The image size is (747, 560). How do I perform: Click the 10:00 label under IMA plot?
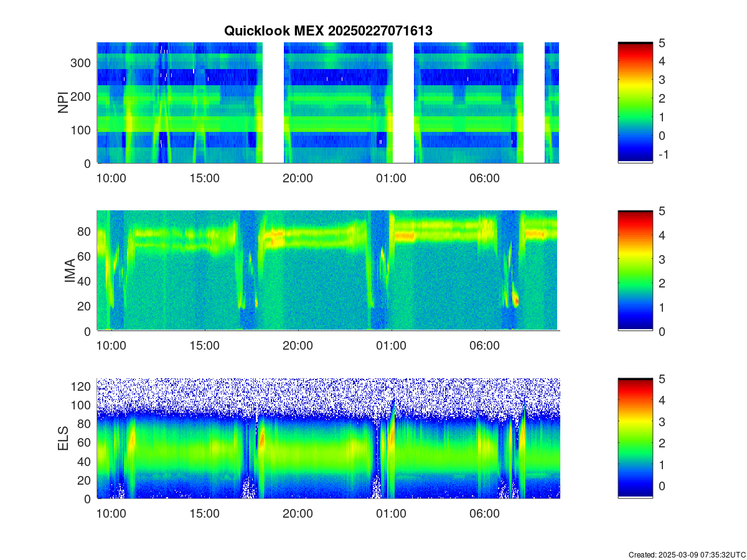click(111, 346)
